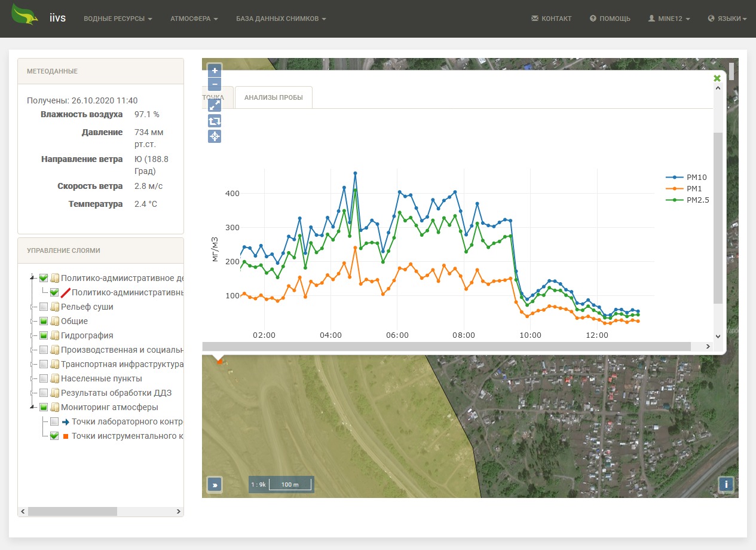
Task: Toggle the Мониторинг атмосферы group checkbox
Action: 44,407
